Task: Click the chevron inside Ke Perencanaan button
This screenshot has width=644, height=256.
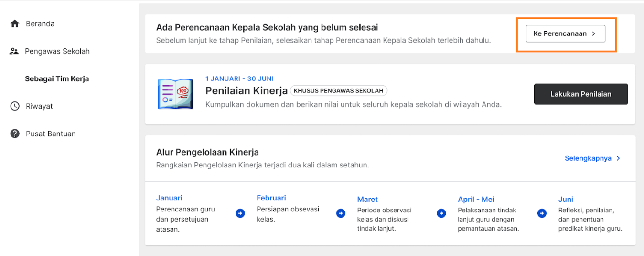Action: click(594, 34)
